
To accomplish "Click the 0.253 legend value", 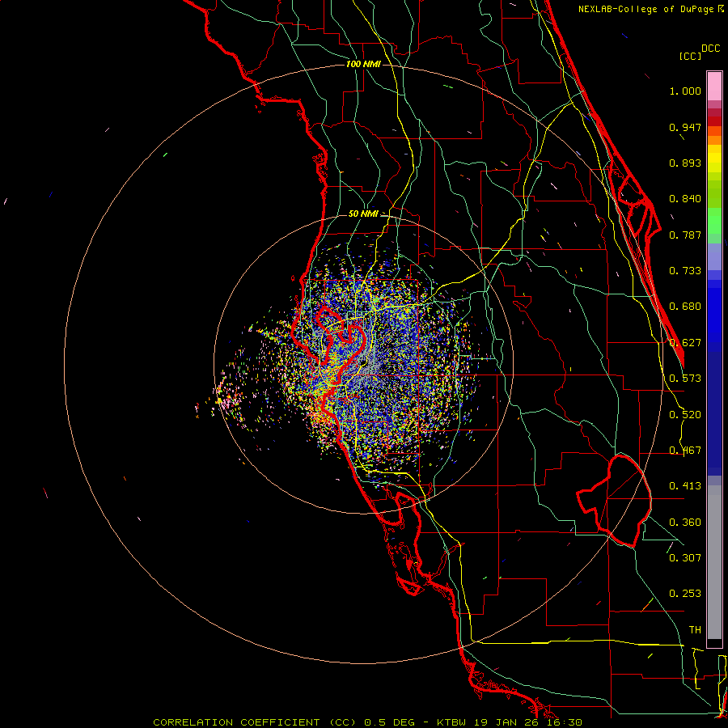I will pos(685,594).
